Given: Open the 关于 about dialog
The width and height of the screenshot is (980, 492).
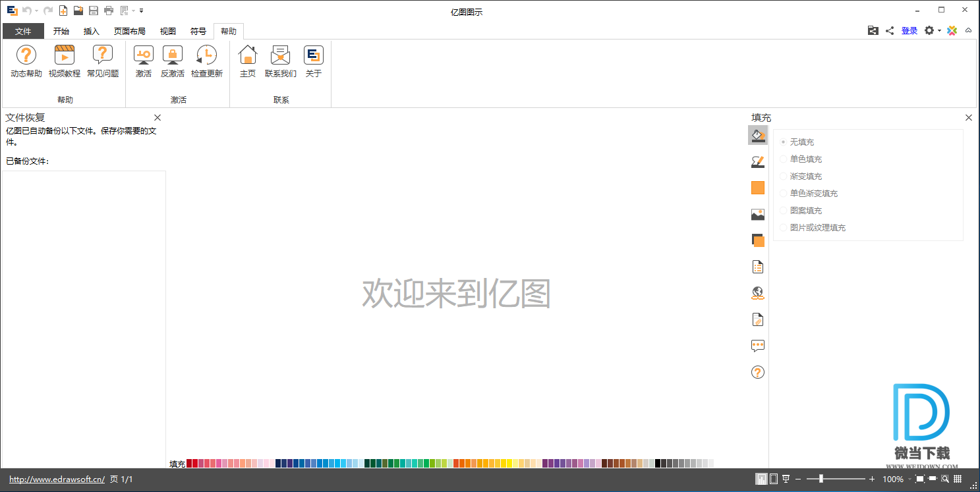Looking at the screenshot, I should tap(314, 61).
